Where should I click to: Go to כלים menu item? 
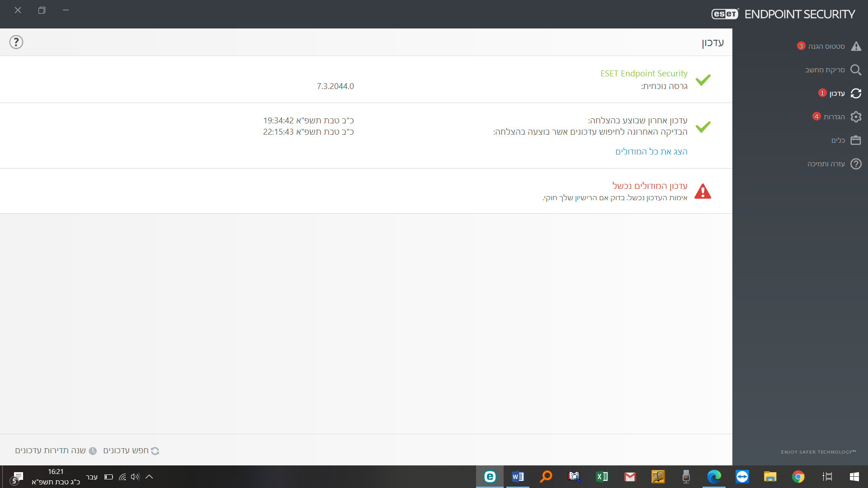click(838, 141)
